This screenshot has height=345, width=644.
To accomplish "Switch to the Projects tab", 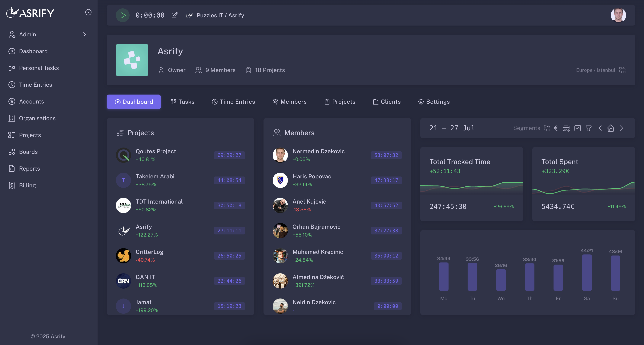I will pyautogui.click(x=340, y=102).
